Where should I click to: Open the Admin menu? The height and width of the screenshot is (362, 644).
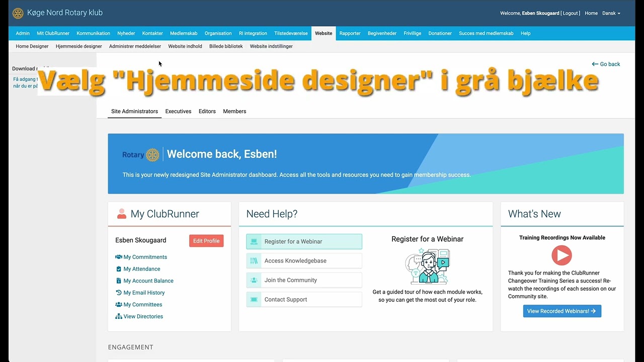pyautogui.click(x=23, y=33)
